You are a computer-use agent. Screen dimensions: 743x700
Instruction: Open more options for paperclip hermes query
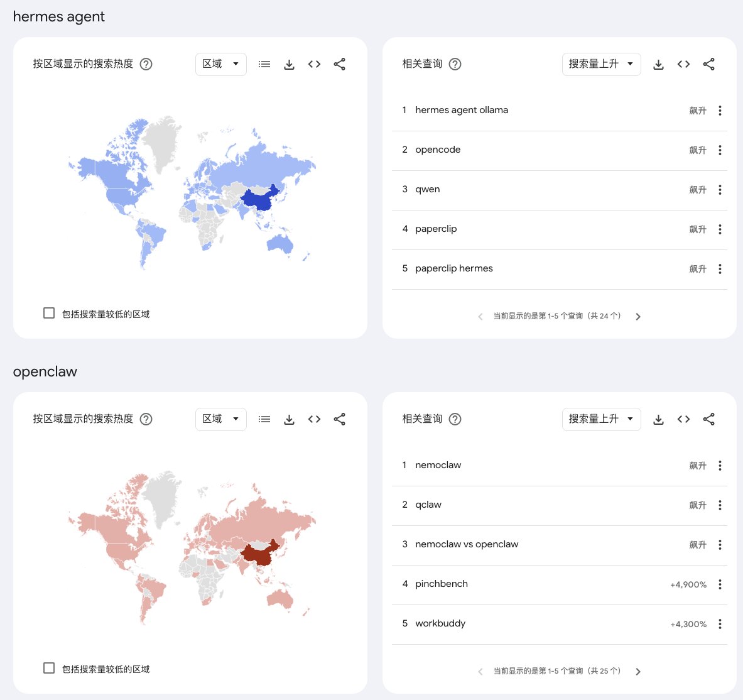coord(720,269)
